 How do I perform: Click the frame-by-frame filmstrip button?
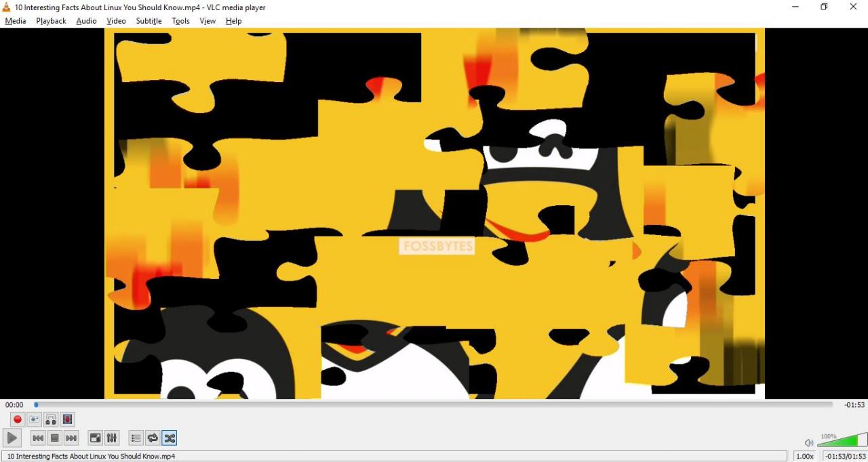(67, 419)
